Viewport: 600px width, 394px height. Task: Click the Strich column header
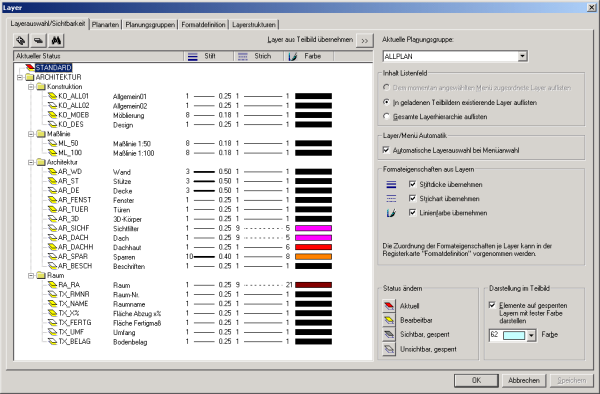[x=259, y=56]
